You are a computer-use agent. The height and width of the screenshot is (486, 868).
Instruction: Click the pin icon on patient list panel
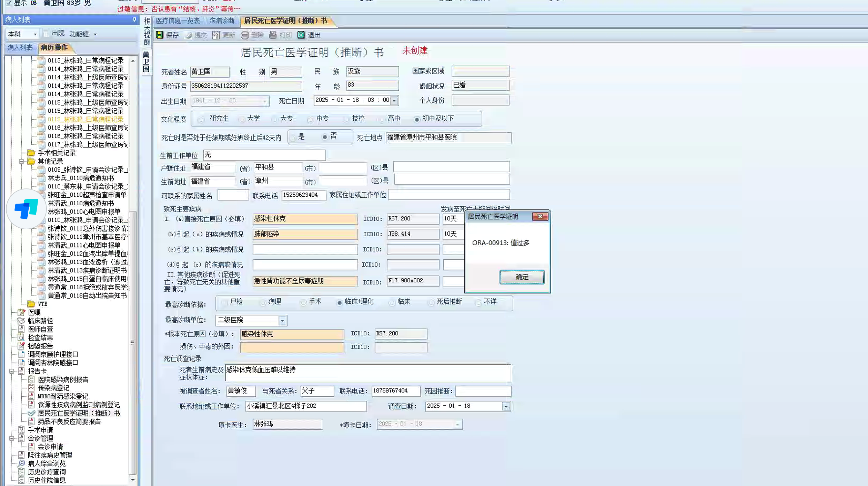point(135,20)
